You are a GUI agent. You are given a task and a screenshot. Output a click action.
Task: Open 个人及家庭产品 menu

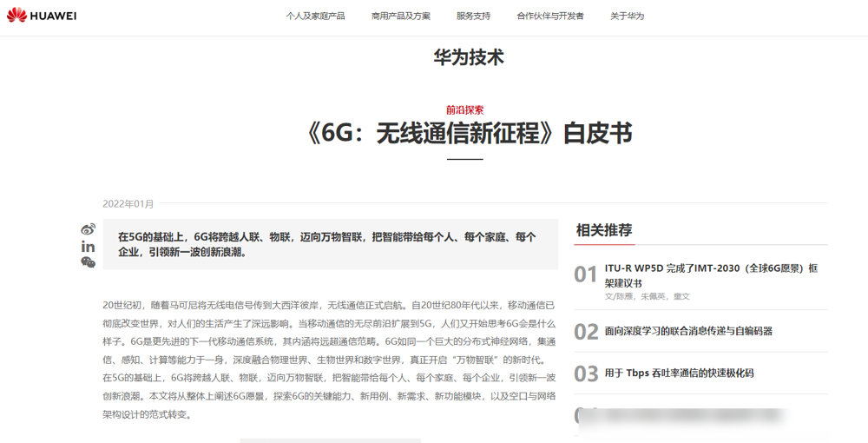(315, 16)
